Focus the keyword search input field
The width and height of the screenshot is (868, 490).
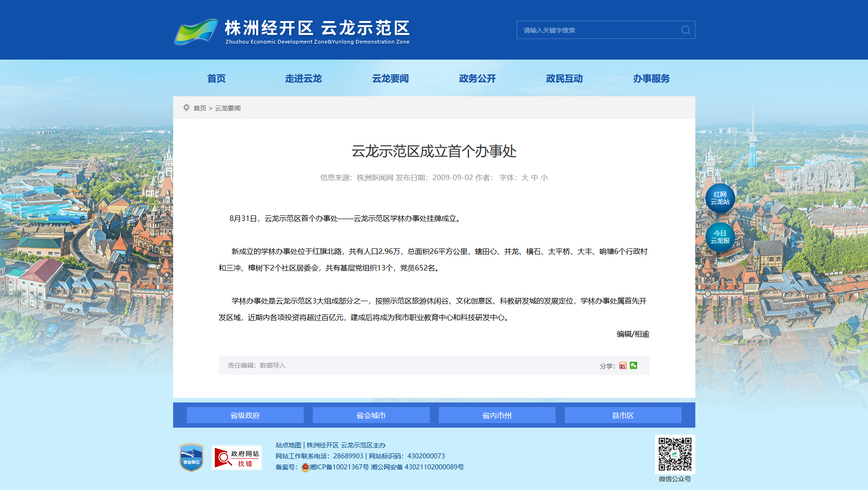tap(598, 30)
